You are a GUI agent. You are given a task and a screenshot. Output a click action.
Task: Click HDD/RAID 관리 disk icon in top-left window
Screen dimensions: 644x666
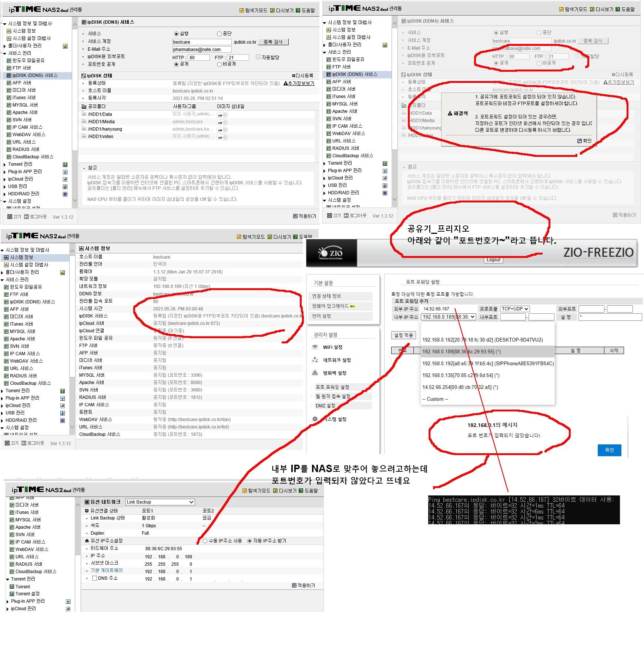click(x=65, y=194)
